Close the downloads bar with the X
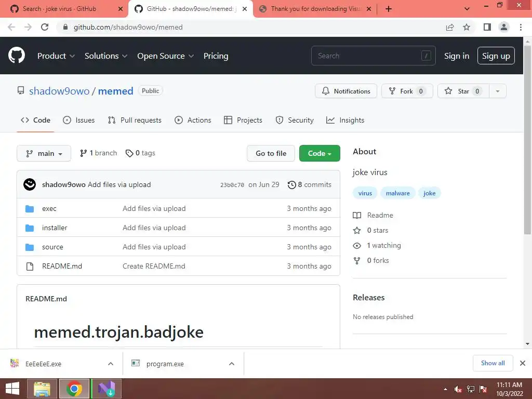 point(523,363)
